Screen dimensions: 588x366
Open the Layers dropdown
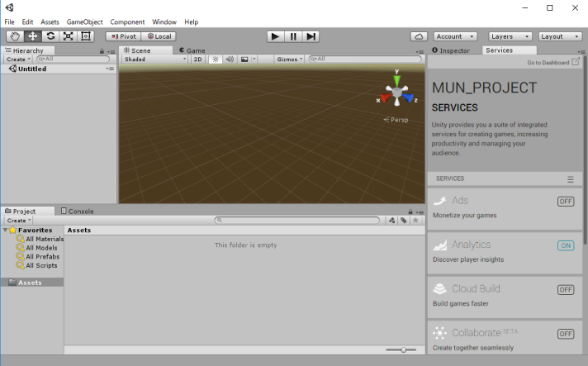510,36
